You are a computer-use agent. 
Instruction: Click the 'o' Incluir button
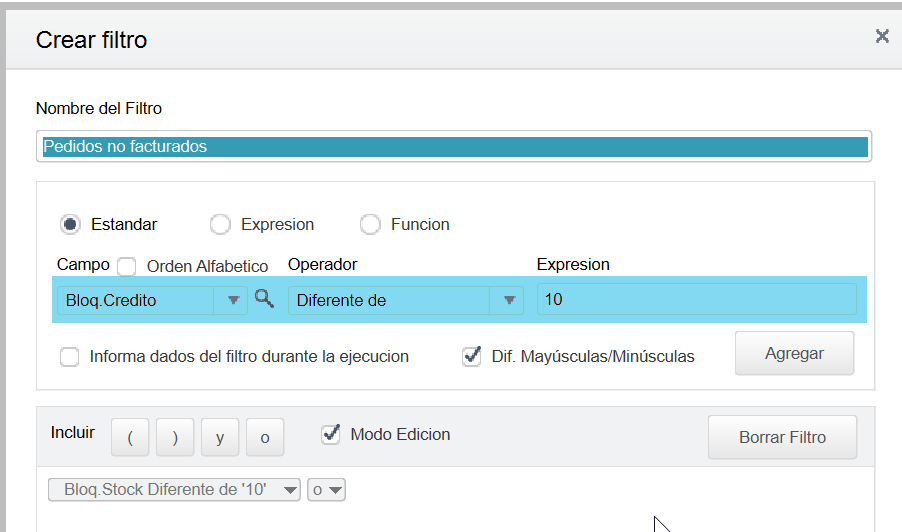tap(265, 438)
